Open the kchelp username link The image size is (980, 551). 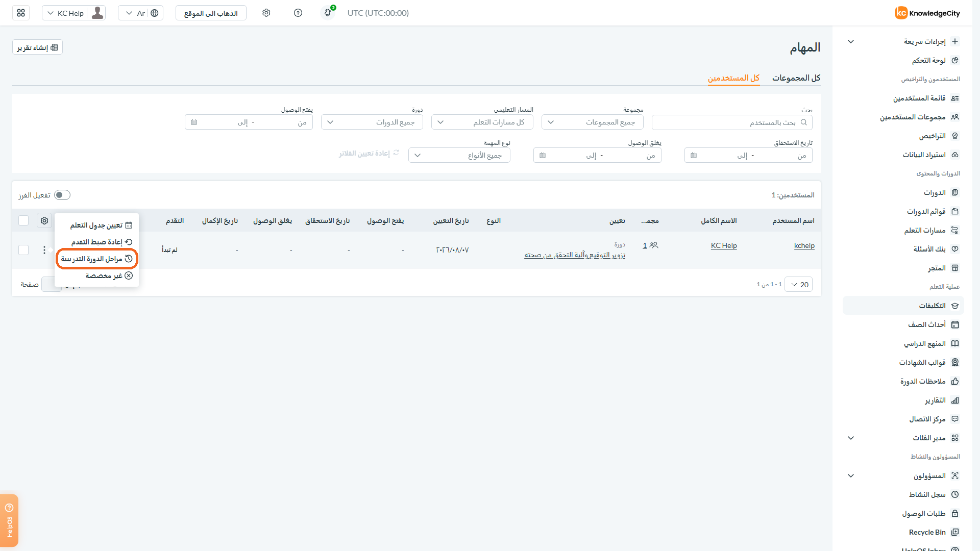pyautogui.click(x=804, y=245)
